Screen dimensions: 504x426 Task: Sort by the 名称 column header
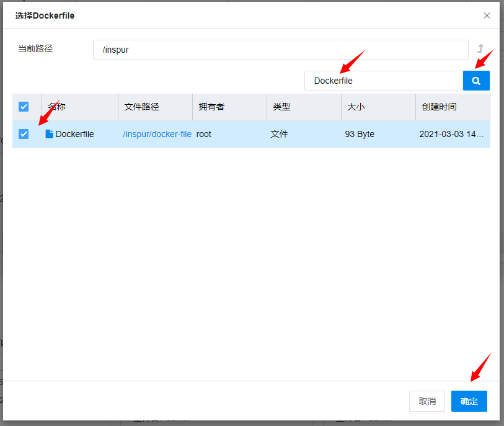(57, 107)
